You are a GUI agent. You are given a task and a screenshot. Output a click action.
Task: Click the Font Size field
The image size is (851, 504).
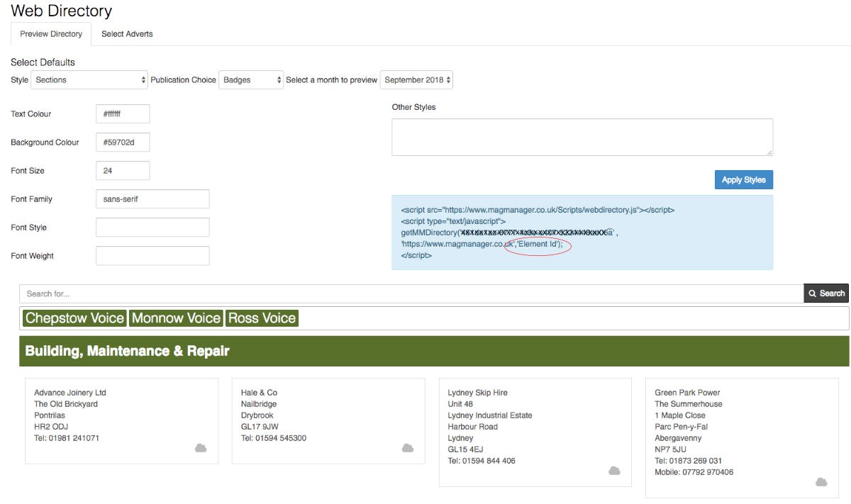123,171
